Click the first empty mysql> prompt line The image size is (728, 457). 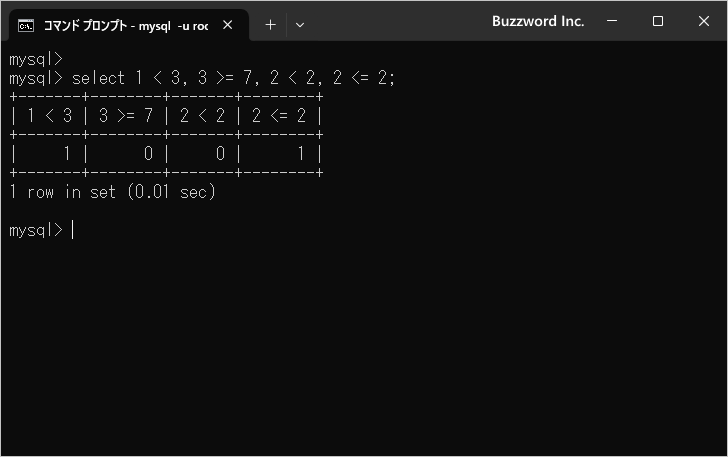[x=36, y=59]
